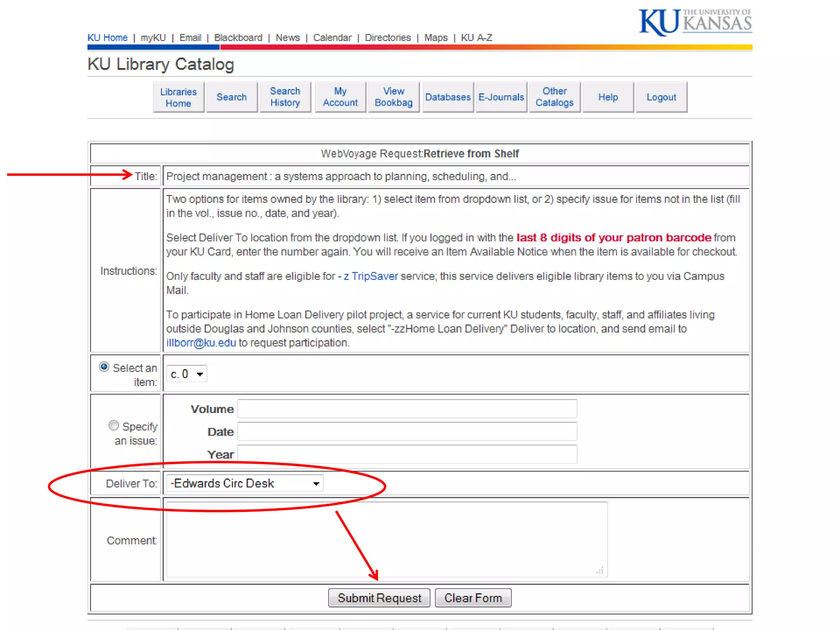Open the E-Journals tab
The width and height of the screenshot is (840, 630).
click(x=501, y=97)
